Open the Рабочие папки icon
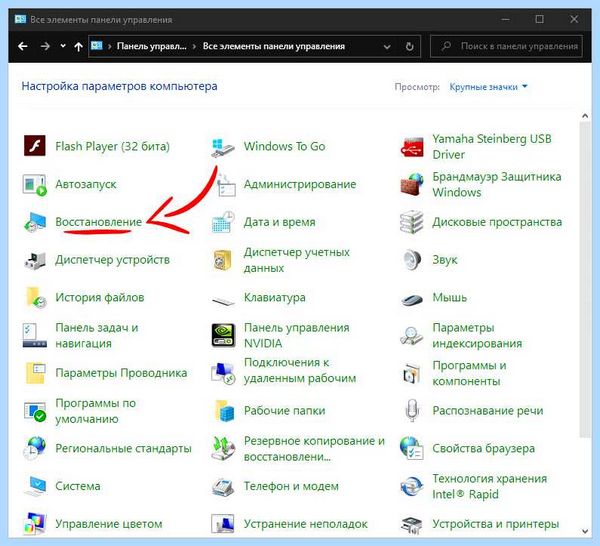Image resolution: width=600 pixels, height=546 pixels. click(x=224, y=411)
